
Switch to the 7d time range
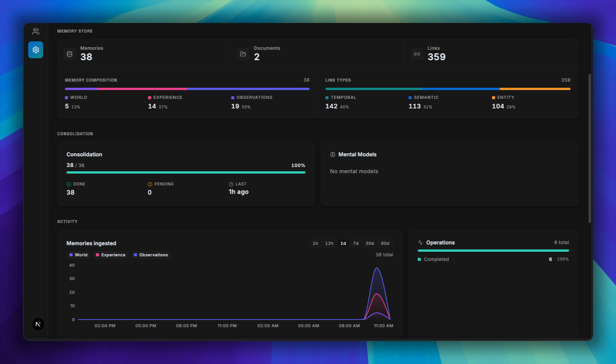coord(356,243)
